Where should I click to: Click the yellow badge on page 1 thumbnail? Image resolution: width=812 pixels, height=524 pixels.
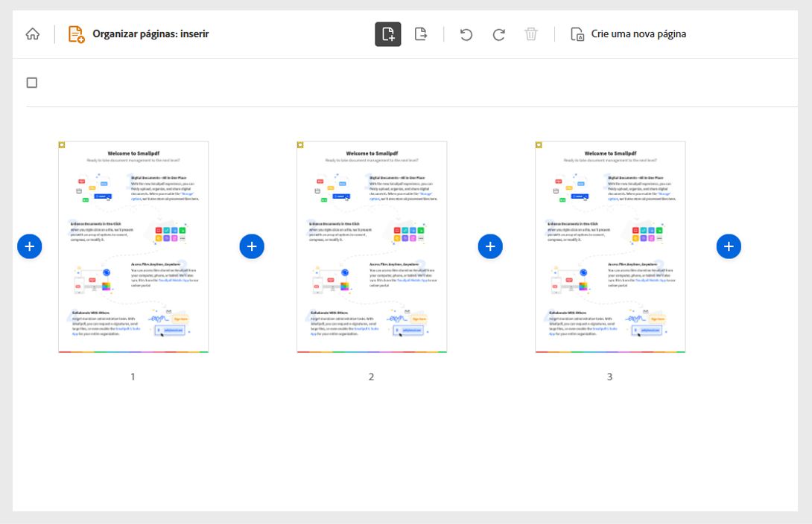pos(63,145)
